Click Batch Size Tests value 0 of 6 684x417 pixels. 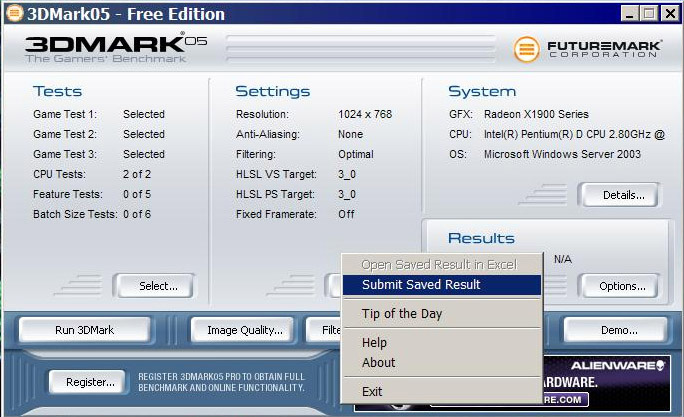(137, 215)
